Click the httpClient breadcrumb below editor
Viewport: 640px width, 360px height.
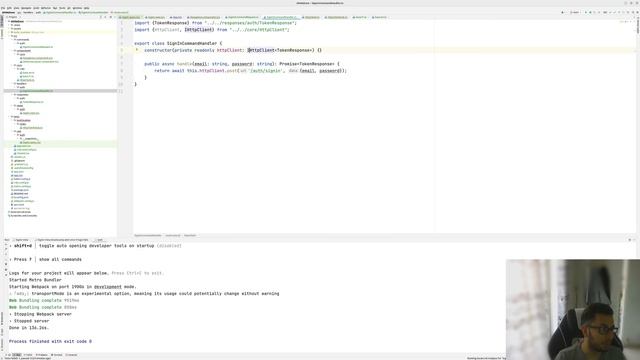190,236
